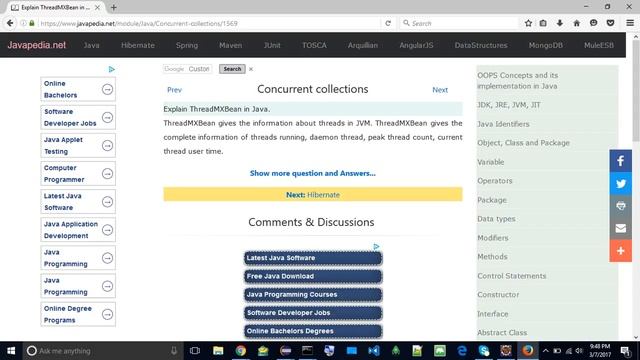Open File Explorer from taskbar
This screenshot has height=360, width=640.
coord(218,351)
